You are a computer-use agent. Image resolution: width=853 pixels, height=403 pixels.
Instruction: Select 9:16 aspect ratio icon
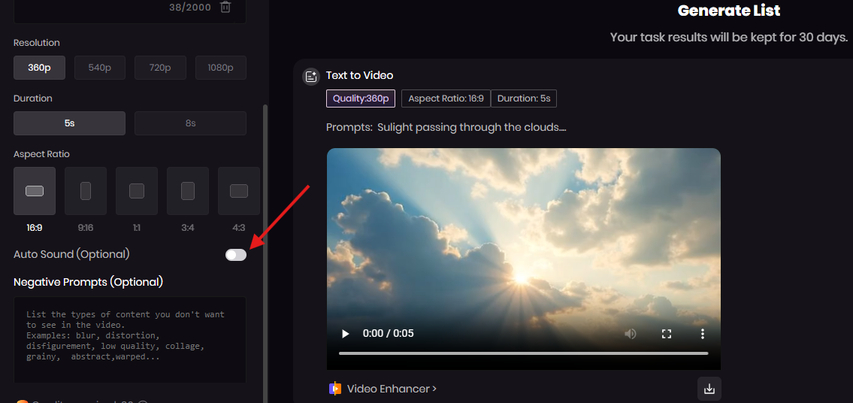coord(85,191)
